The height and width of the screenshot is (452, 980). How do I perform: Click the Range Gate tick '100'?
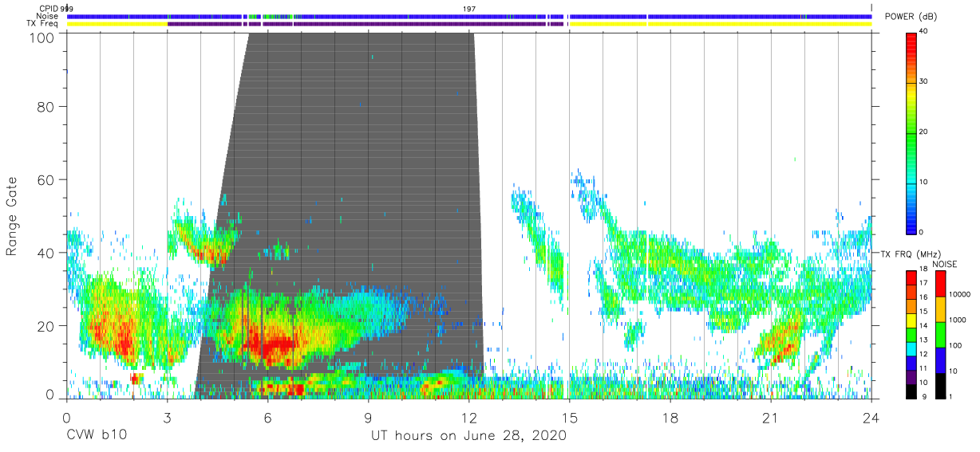pos(43,37)
